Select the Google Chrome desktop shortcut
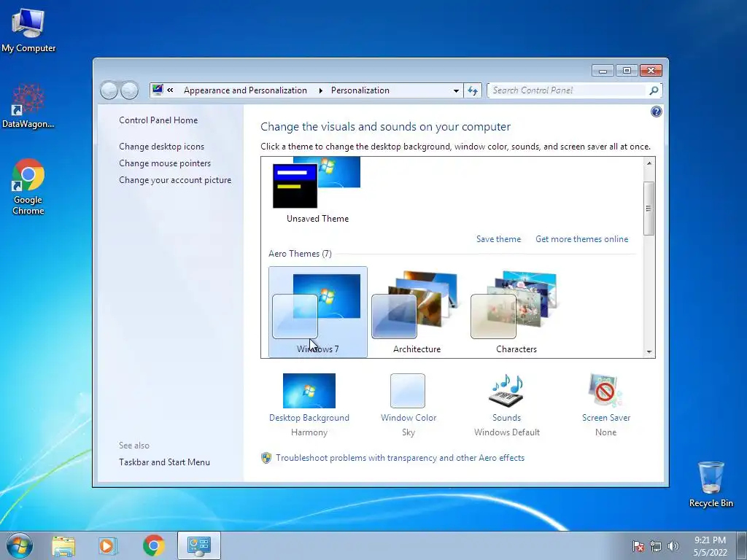This screenshot has height=560, width=747. click(28, 187)
